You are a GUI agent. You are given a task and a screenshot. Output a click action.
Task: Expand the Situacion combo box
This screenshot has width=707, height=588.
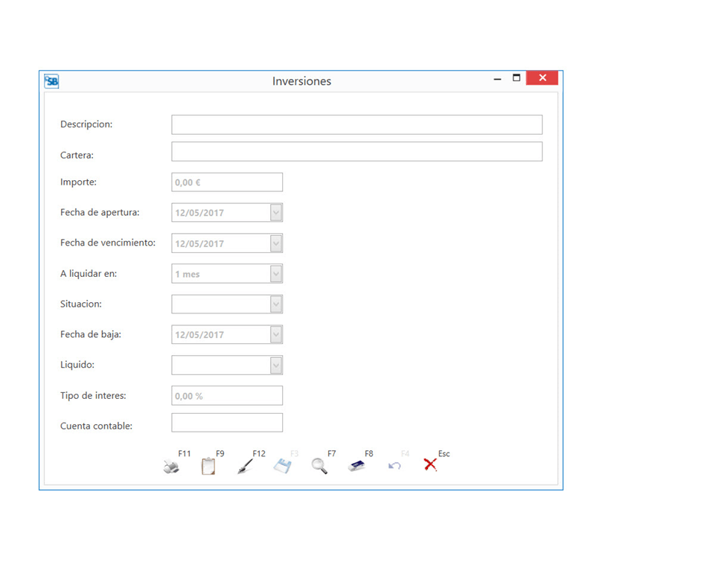coord(276,304)
